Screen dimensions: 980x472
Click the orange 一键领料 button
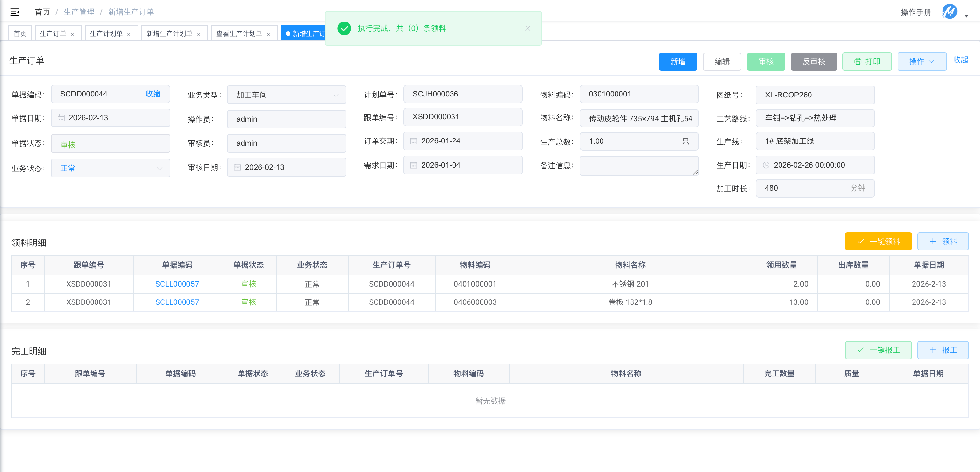coord(878,242)
